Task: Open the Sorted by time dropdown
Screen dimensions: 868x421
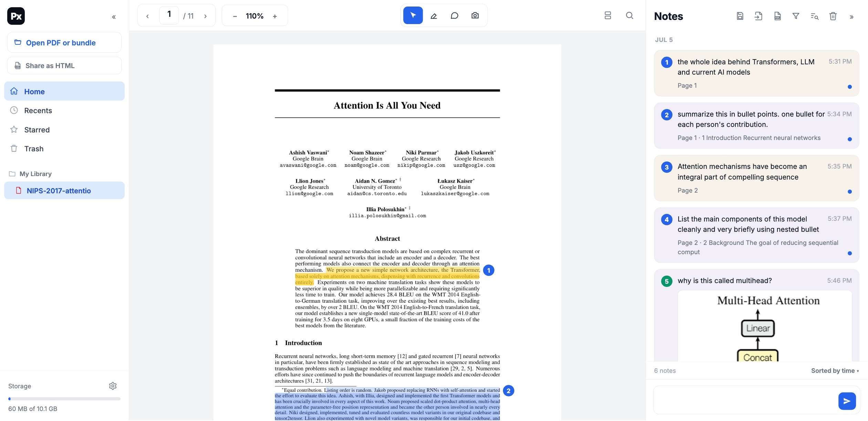Action: coord(835,371)
